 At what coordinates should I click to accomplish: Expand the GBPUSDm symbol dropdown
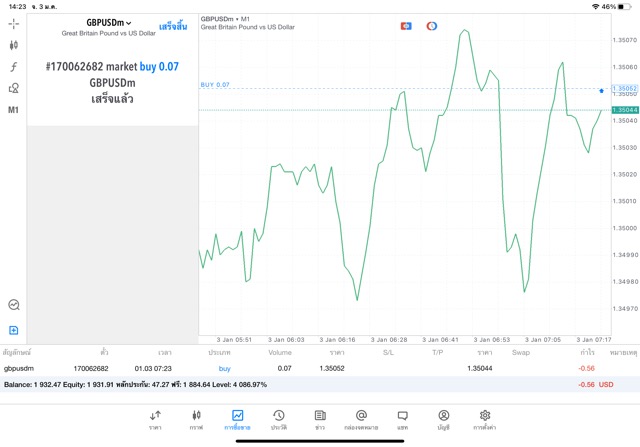click(109, 22)
